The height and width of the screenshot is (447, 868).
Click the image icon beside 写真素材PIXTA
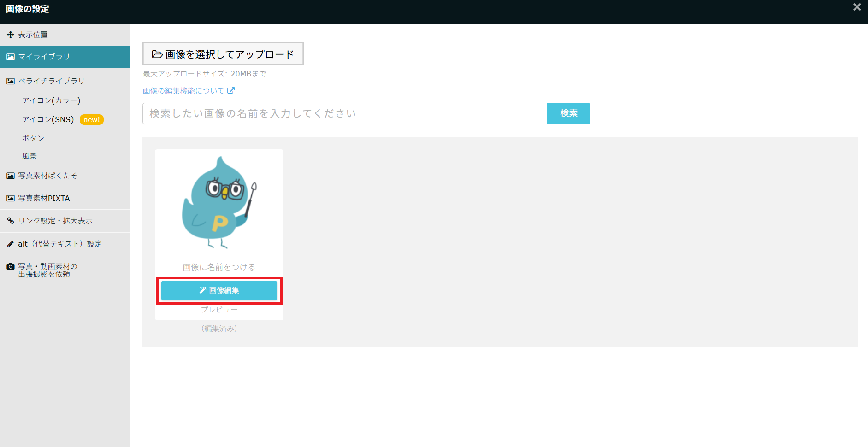[10, 198]
